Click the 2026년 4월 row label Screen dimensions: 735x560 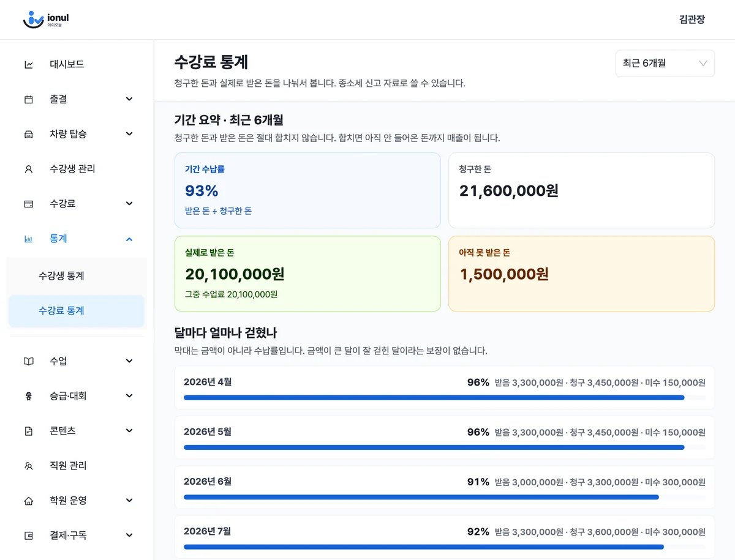[x=208, y=382]
